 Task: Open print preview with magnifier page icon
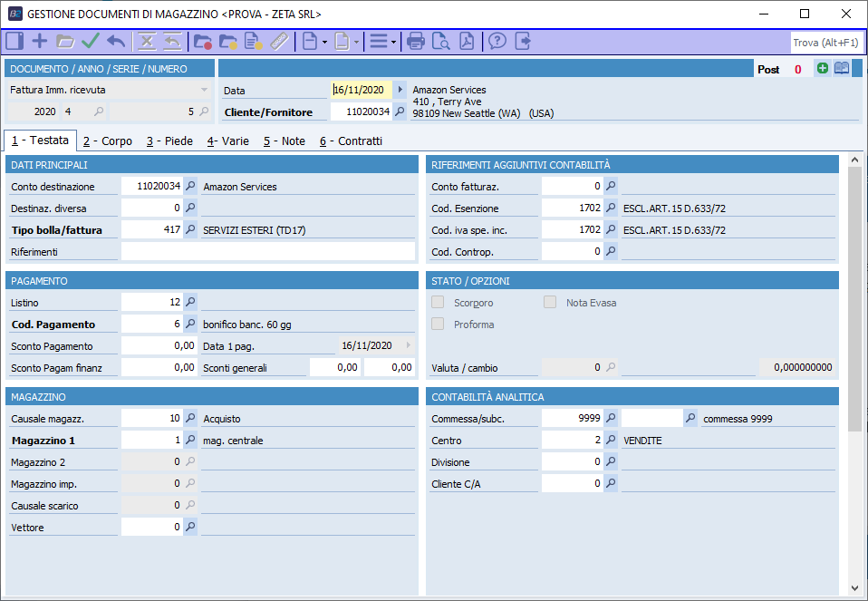[x=441, y=41]
